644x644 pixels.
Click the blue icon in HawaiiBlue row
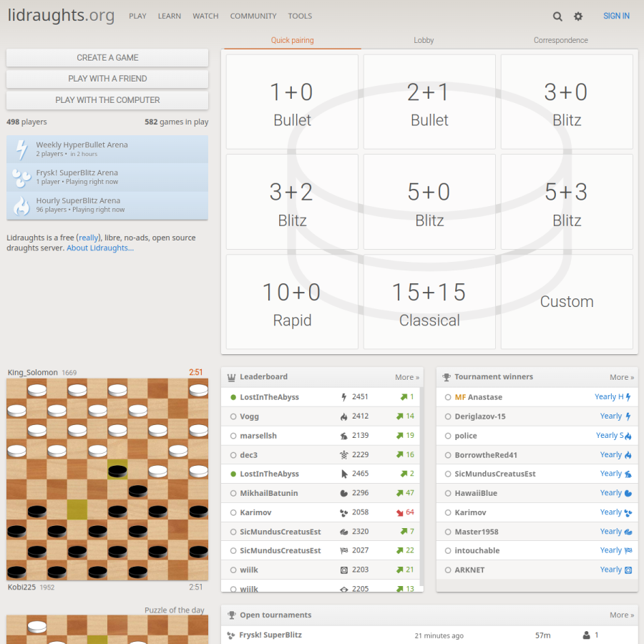[x=628, y=493]
